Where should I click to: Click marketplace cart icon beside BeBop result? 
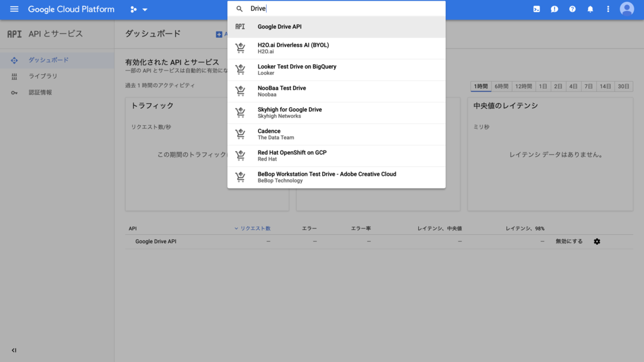click(240, 178)
